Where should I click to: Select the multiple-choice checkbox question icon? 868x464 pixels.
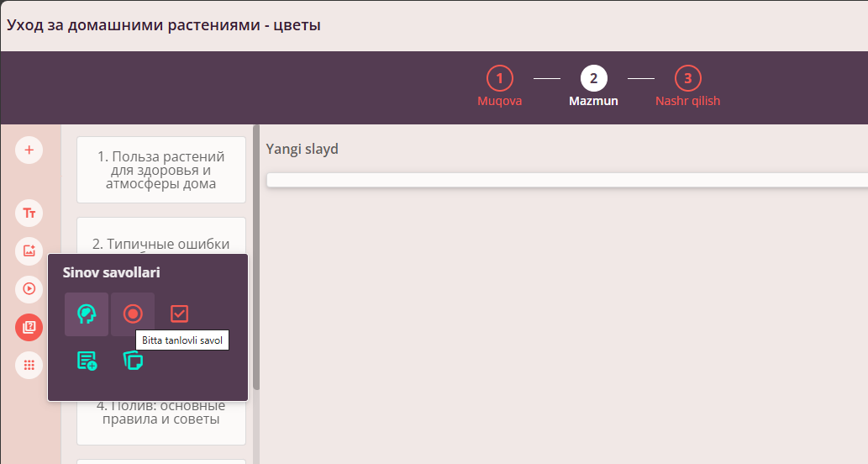coord(179,314)
